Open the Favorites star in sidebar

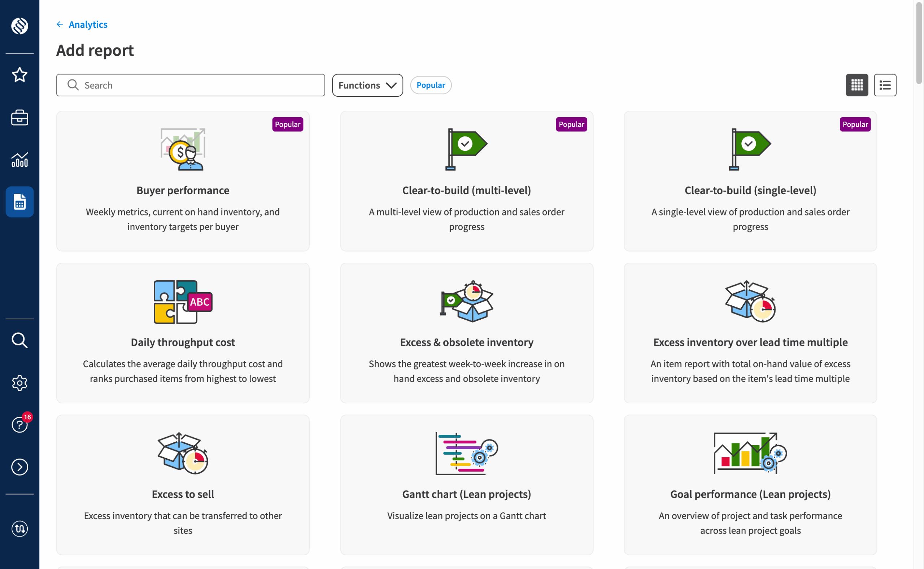pyautogui.click(x=19, y=75)
